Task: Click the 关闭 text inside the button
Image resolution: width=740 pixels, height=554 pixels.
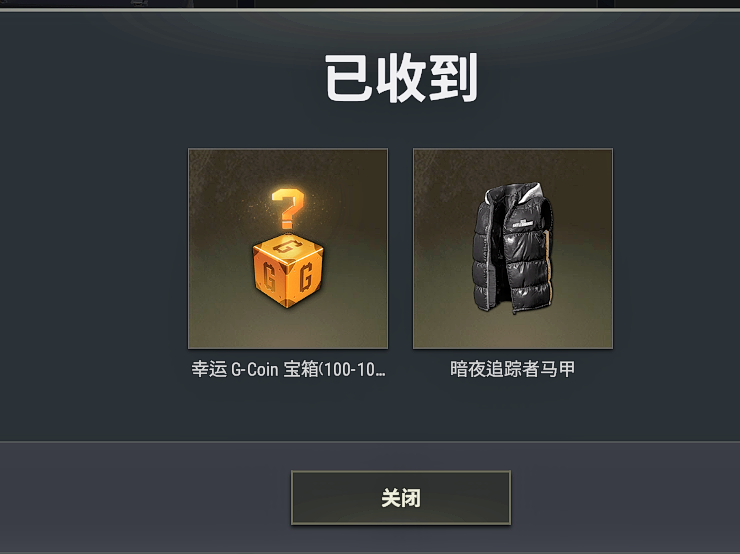Action: [401, 498]
